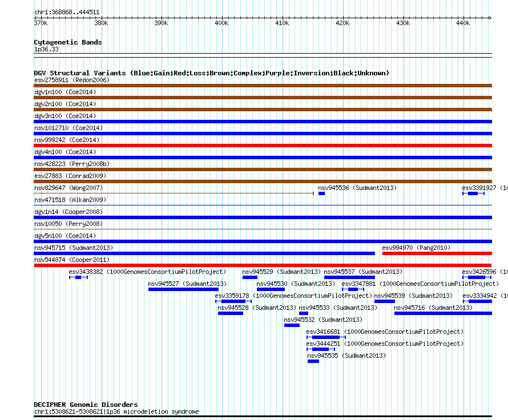508x420 pixels.
Task: Open dgv2n100 (Coe2014) variant entry
Action: click(65, 104)
